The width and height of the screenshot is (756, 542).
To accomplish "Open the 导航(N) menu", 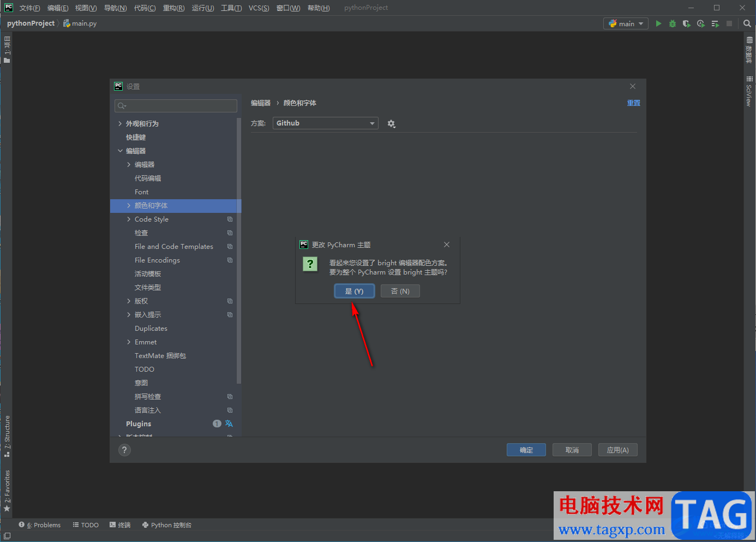I will click(x=115, y=8).
